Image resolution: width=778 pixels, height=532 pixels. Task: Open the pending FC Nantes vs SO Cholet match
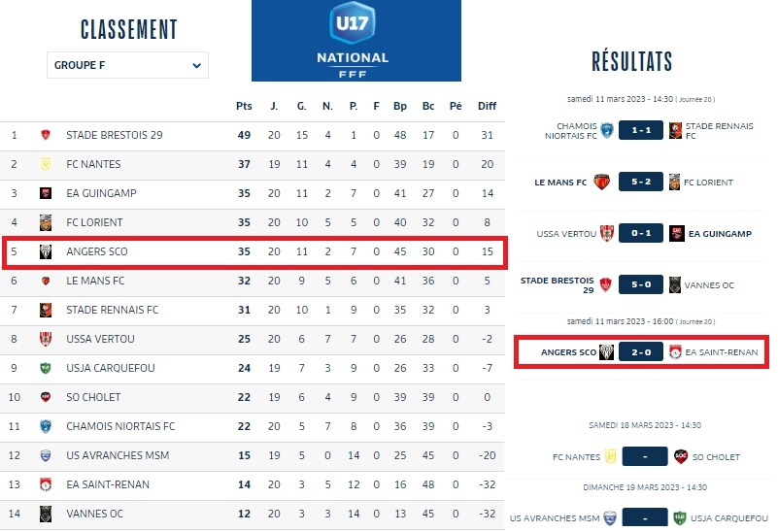pyautogui.click(x=643, y=457)
